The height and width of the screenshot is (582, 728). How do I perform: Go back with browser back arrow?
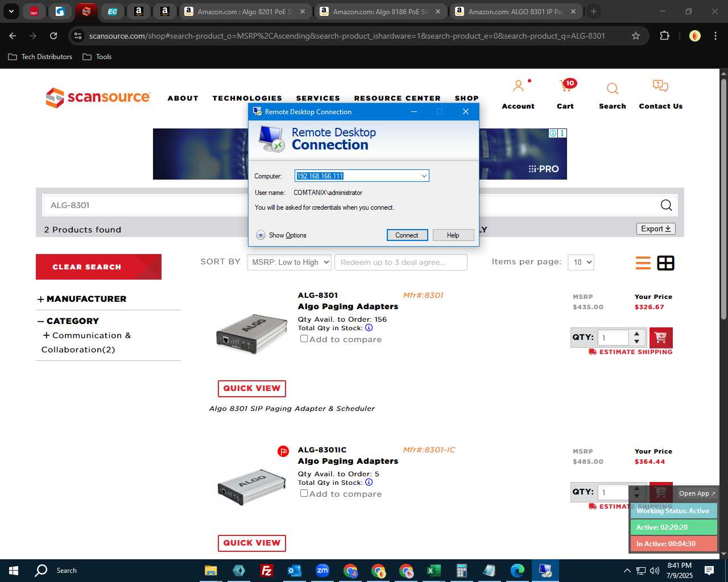(13, 36)
